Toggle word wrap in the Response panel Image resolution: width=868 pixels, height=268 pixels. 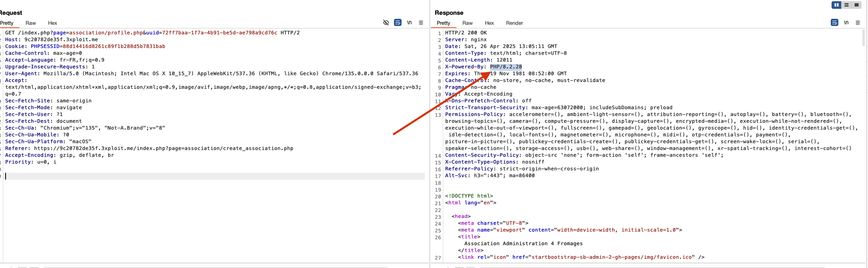(834, 23)
